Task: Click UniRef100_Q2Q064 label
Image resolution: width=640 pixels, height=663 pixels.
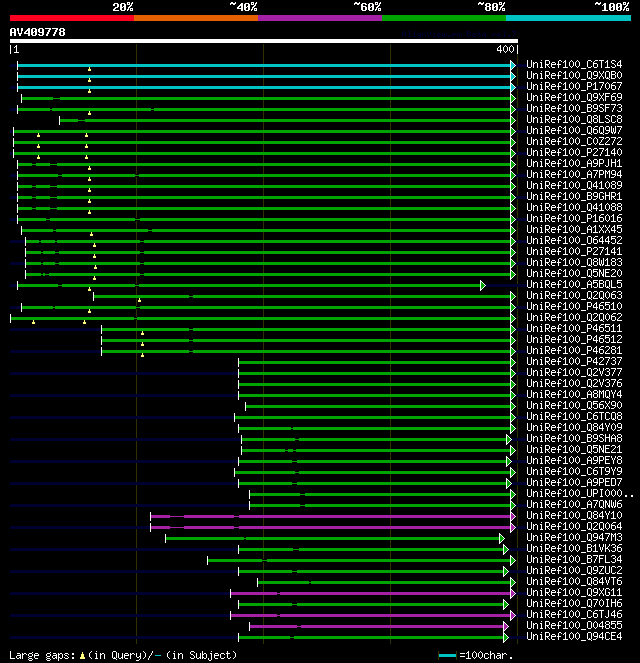Action: [574, 526]
